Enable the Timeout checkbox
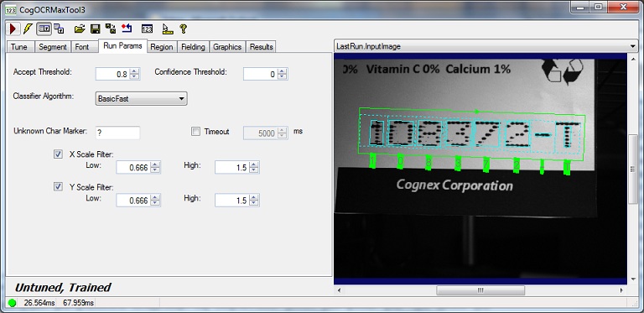This screenshot has width=644, height=313. [x=196, y=132]
